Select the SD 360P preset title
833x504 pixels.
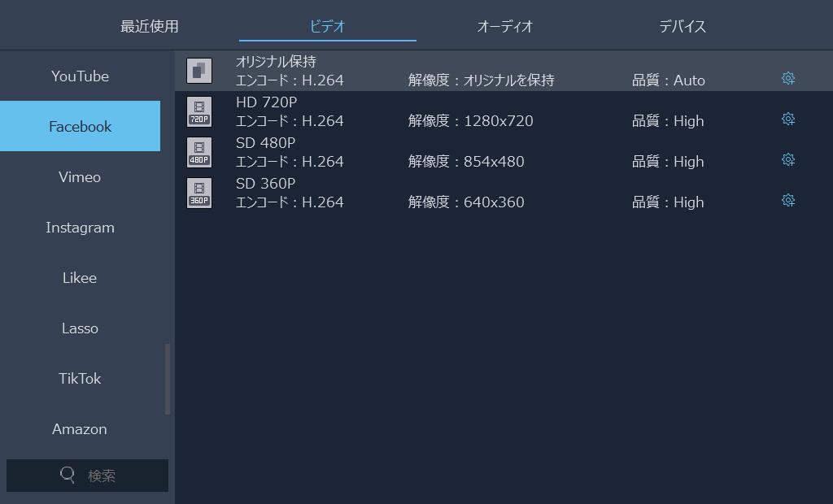click(x=266, y=183)
